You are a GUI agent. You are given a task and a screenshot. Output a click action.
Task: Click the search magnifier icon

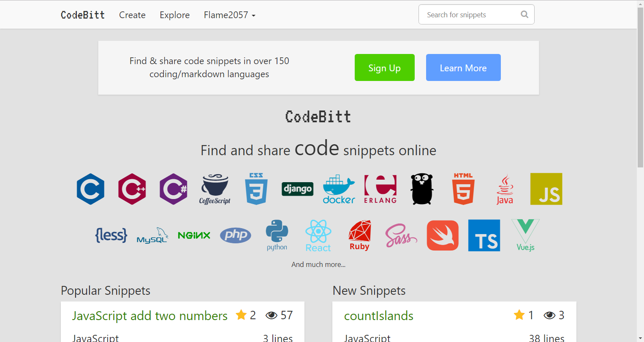click(524, 14)
